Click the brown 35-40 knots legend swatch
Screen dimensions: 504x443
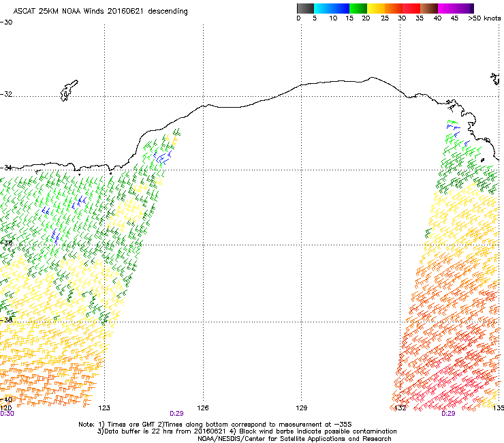pyautogui.click(x=429, y=8)
